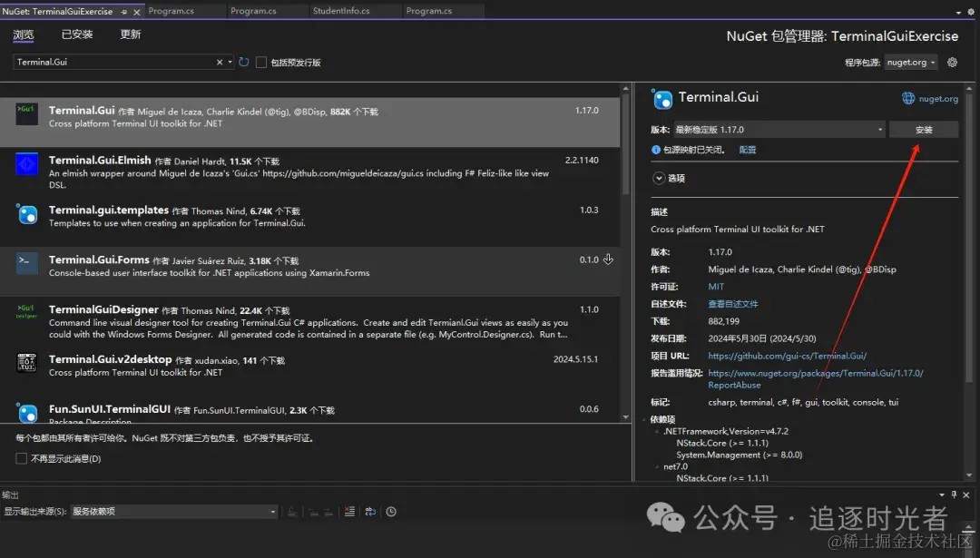Select the Fun.SunUI.TerminalGUI package row

pyautogui.click(x=310, y=410)
